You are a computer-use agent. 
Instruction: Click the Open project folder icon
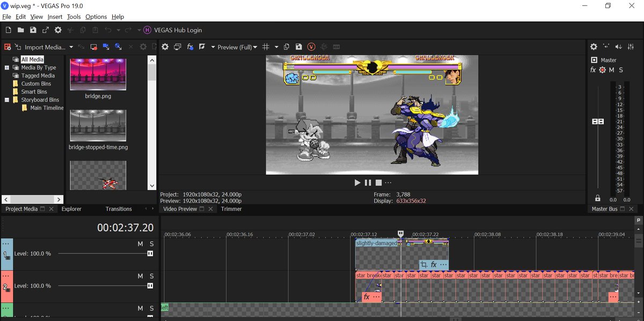[20, 30]
